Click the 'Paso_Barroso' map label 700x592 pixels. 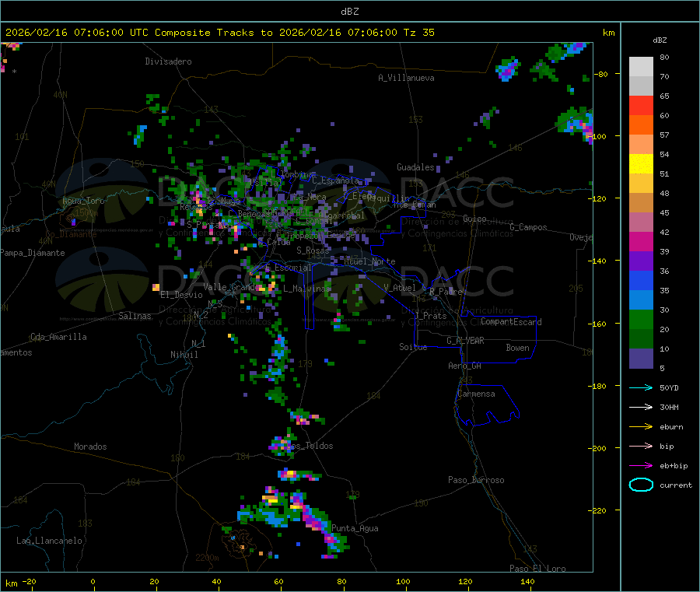(x=476, y=480)
